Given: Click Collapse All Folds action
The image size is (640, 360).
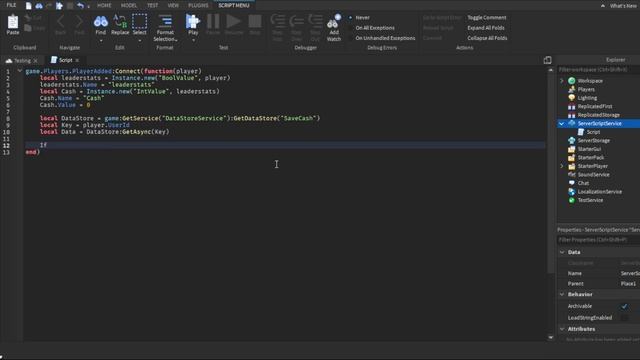Looking at the screenshot, I should coord(487,38).
